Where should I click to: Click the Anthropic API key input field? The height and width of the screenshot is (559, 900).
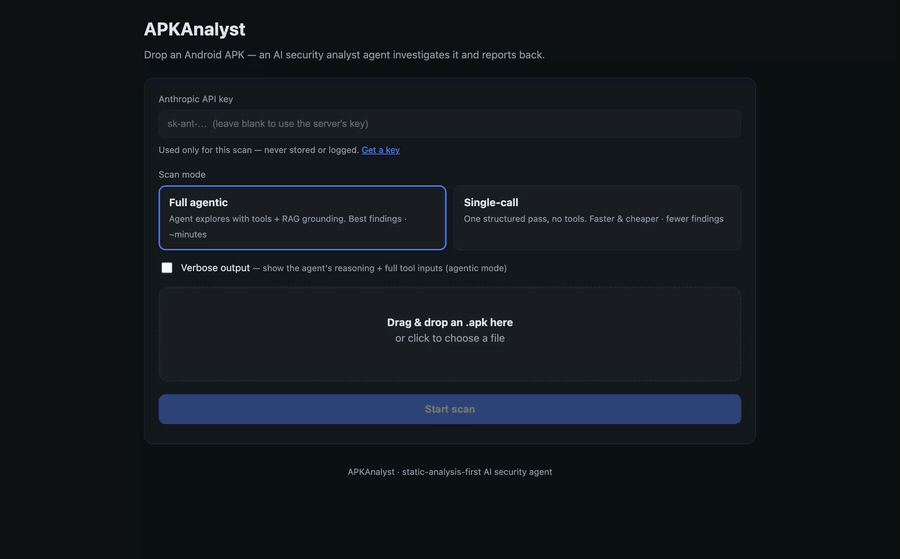coord(449,123)
